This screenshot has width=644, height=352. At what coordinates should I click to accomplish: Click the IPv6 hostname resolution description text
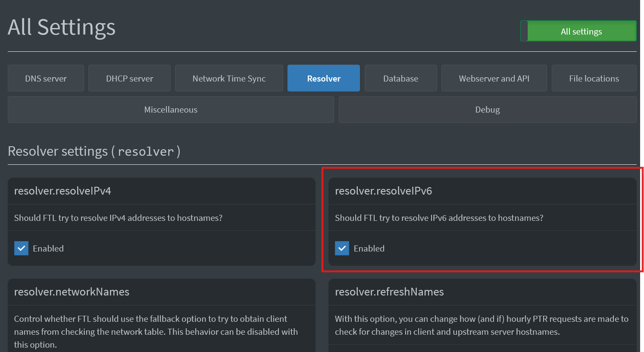[x=439, y=218]
